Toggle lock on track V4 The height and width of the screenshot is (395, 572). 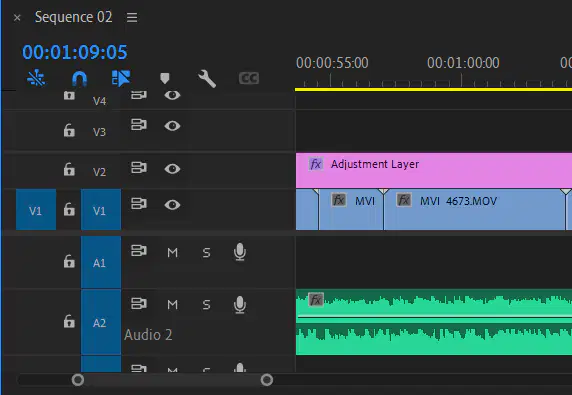[69, 96]
